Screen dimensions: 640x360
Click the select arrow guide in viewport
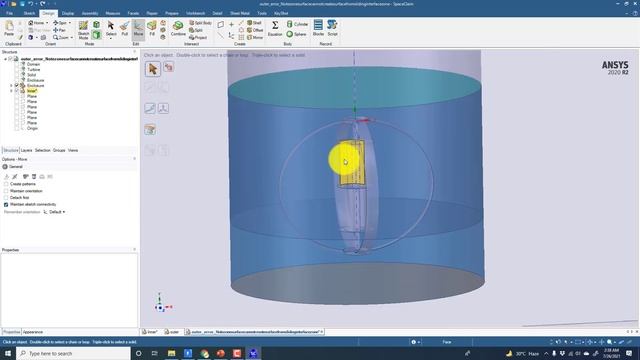click(153, 69)
